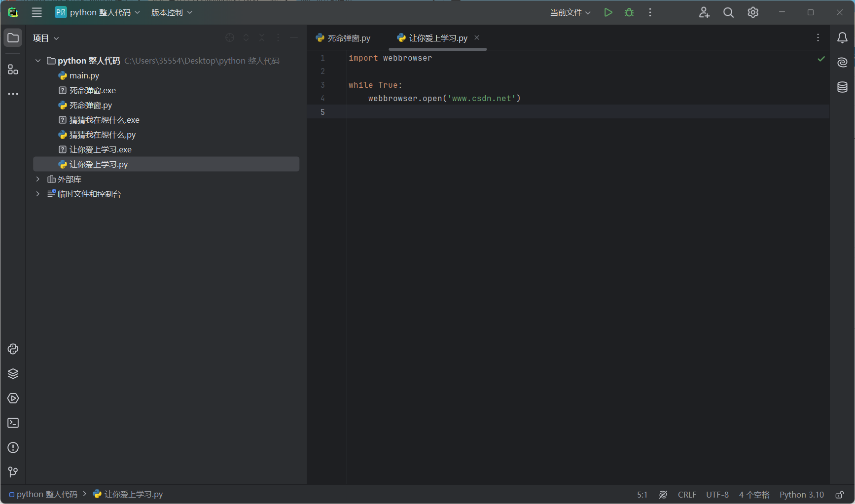Viewport: 855px width, 504px height.
Task: Click the Python 3.10 interpreter selector
Action: click(x=801, y=495)
